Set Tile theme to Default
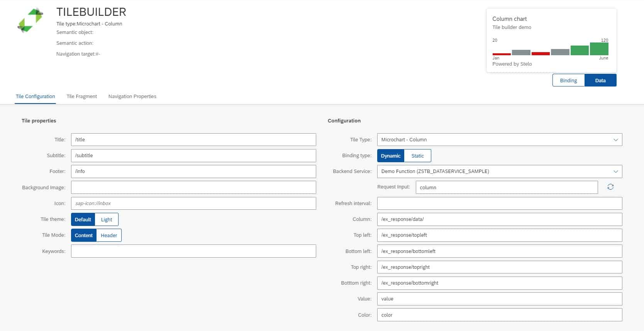Image resolution: width=644 pixels, height=331 pixels. (x=83, y=219)
